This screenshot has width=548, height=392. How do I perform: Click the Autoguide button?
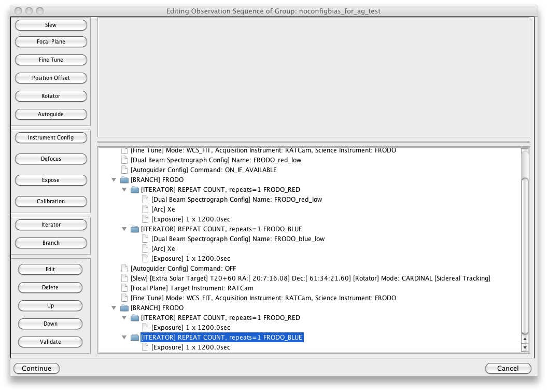coord(51,115)
